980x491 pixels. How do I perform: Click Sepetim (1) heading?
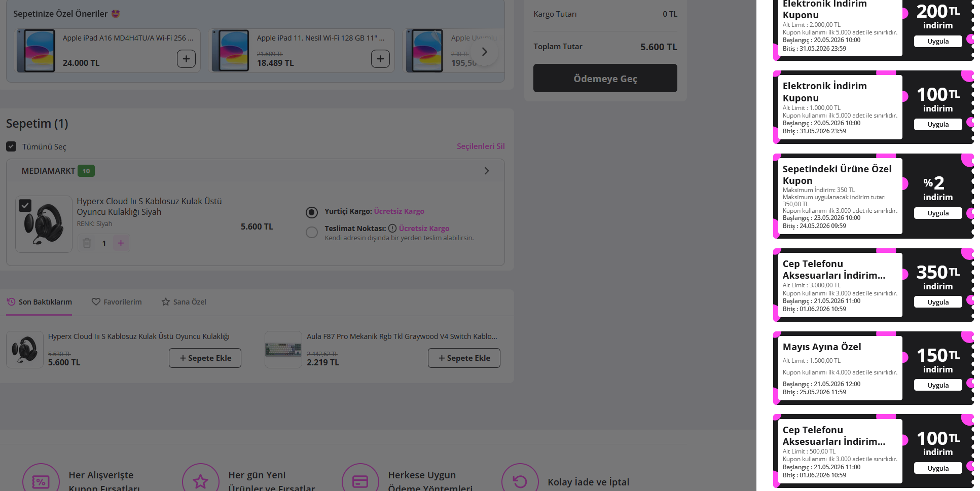click(37, 124)
